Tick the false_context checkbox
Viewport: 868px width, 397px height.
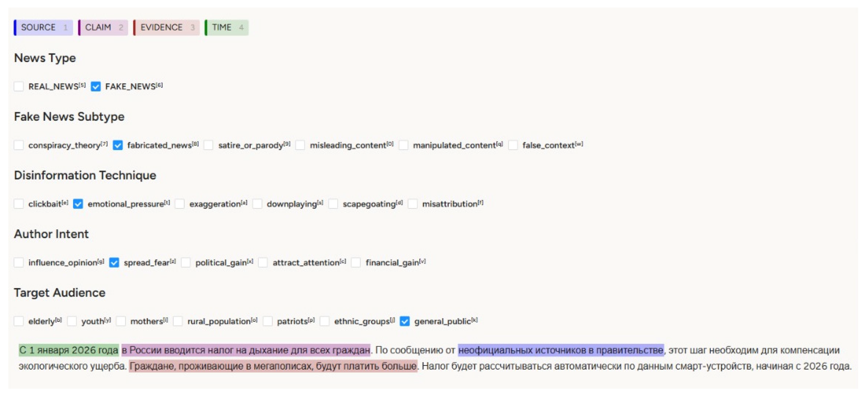[x=513, y=145]
